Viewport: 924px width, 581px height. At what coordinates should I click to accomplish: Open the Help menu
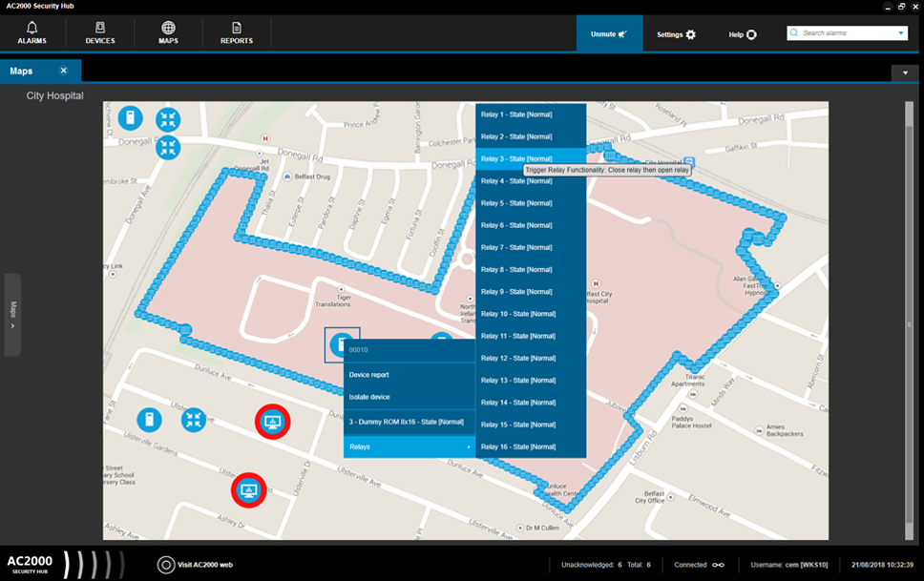pos(743,34)
